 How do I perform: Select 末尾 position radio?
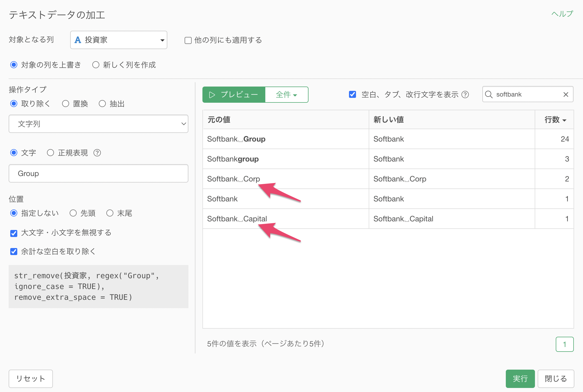pos(110,213)
